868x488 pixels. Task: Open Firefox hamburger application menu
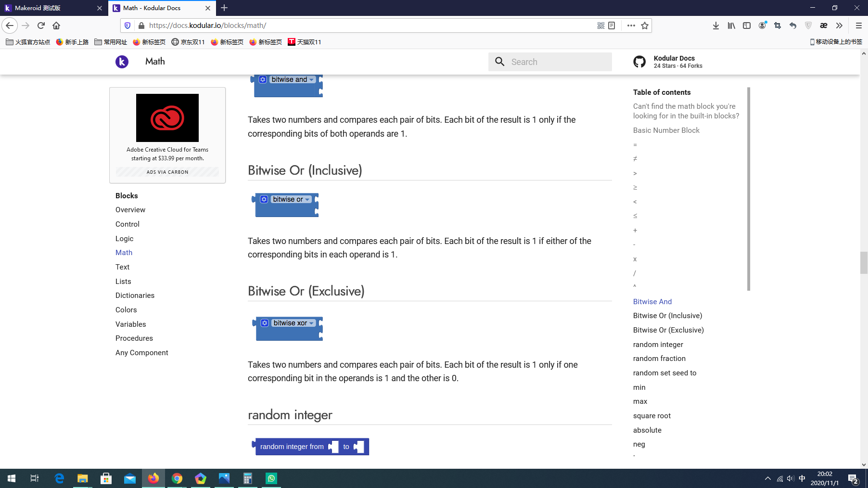point(858,26)
